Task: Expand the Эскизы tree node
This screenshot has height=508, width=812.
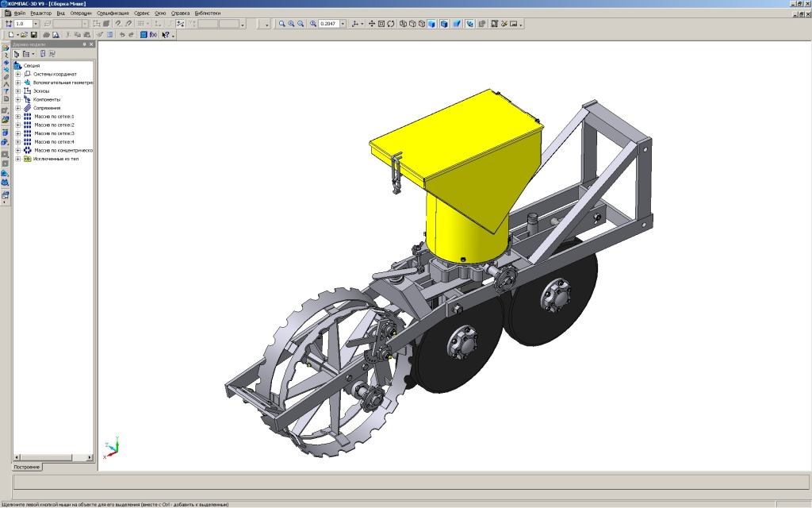Action: click(18, 90)
